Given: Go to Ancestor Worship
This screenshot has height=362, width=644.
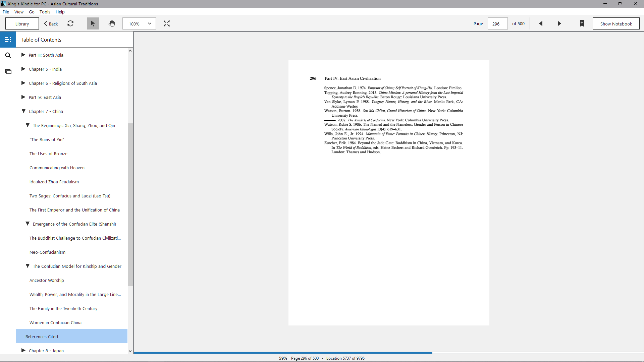Looking at the screenshot, I should coord(47,280).
